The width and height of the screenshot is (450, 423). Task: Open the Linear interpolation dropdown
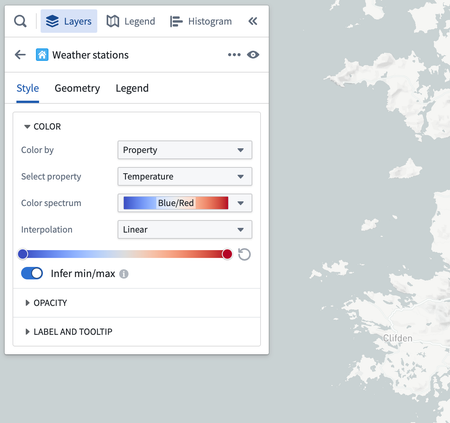(x=185, y=230)
